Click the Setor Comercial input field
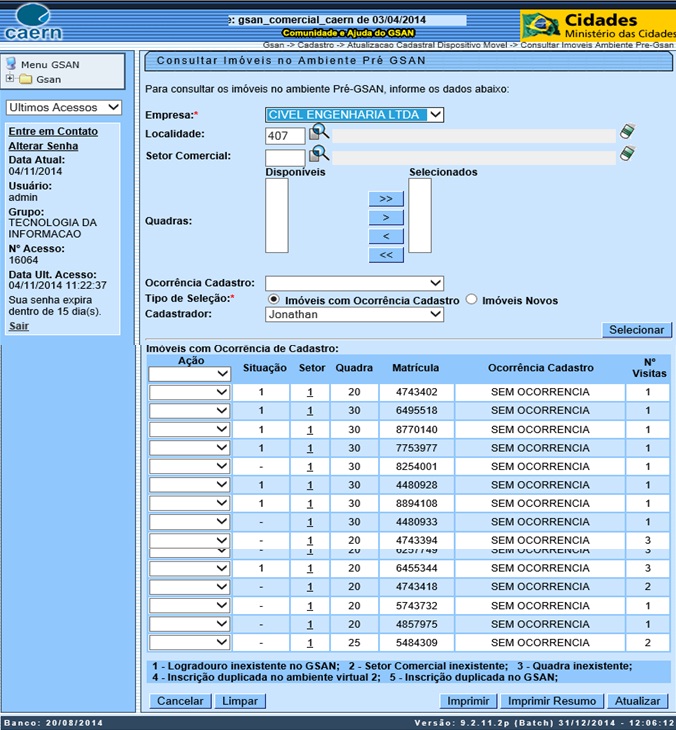The image size is (676, 730). 285,157
